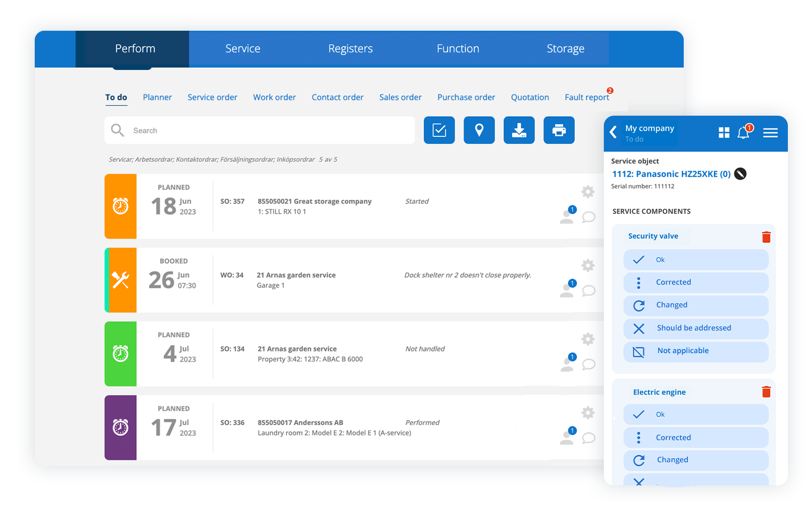Open the grid apps icon in mobile header
The image size is (812, 507).
724,133
